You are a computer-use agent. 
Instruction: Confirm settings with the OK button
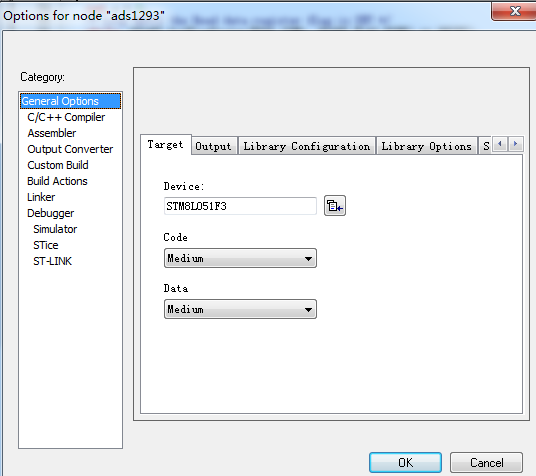(405, 462)
